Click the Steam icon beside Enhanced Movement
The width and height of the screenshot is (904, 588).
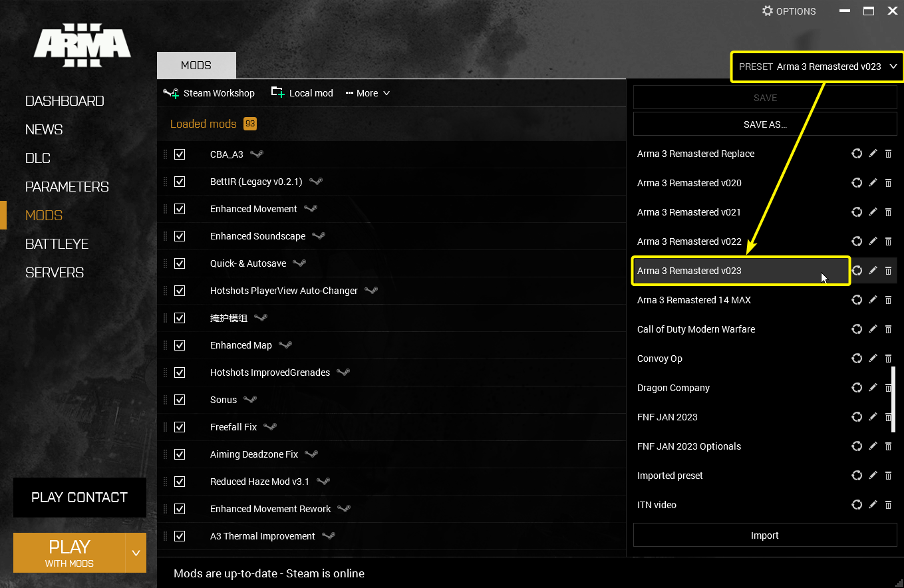tap(311, 209)
